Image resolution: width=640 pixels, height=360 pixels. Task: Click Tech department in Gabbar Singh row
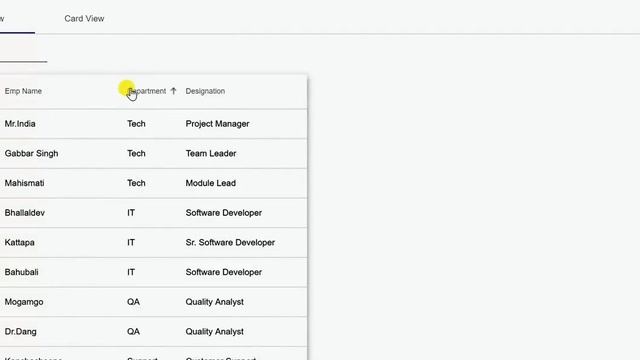pyautogui.click(x=136, y=153)
